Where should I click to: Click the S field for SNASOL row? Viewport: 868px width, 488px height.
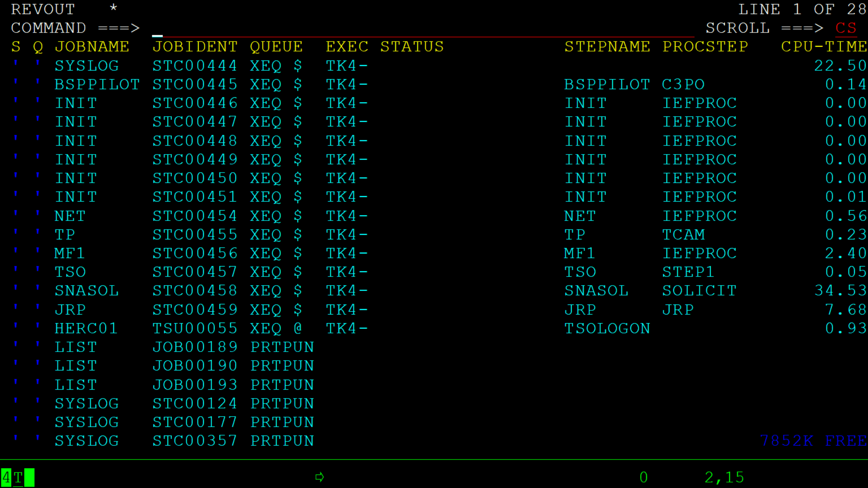16,291
